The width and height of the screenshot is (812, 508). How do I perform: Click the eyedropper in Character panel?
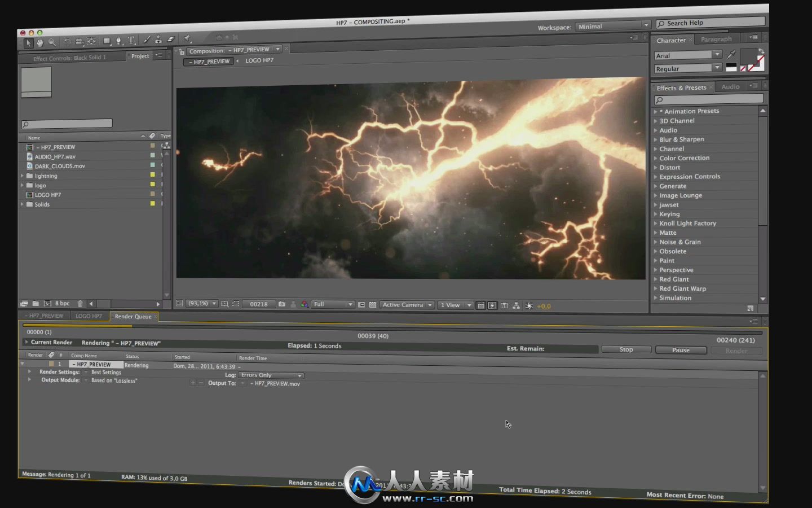pos(731,55)
